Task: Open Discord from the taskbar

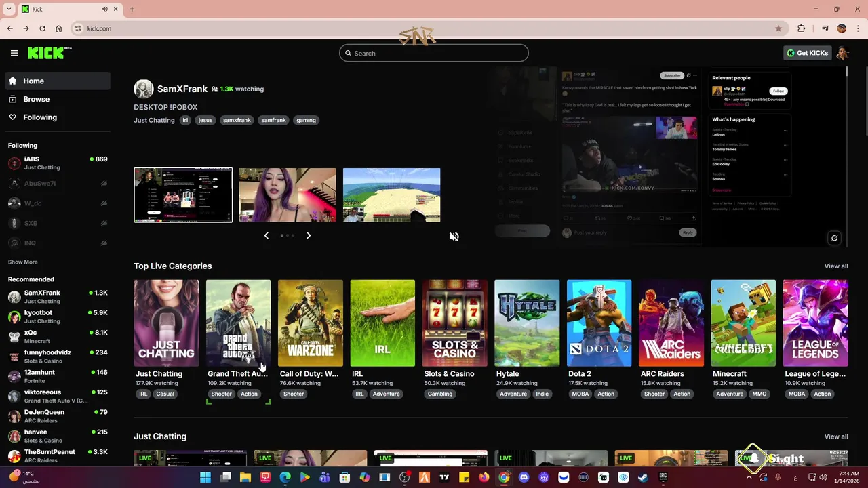Action: pos(524,477)
